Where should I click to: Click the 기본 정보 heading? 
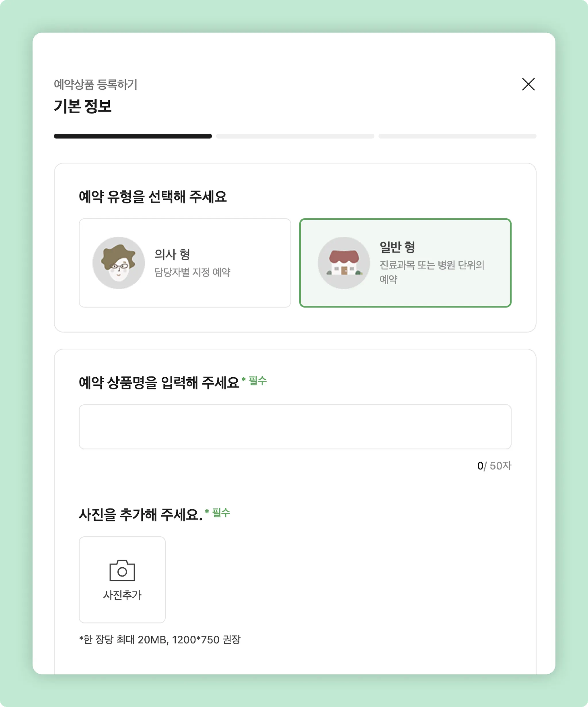pyautogui.click(x=83, y=106)
